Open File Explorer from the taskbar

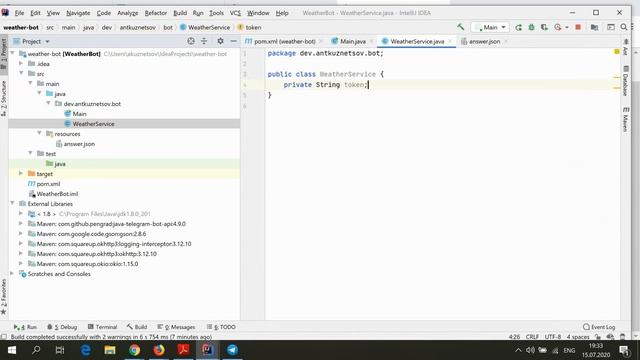[110, 350]
